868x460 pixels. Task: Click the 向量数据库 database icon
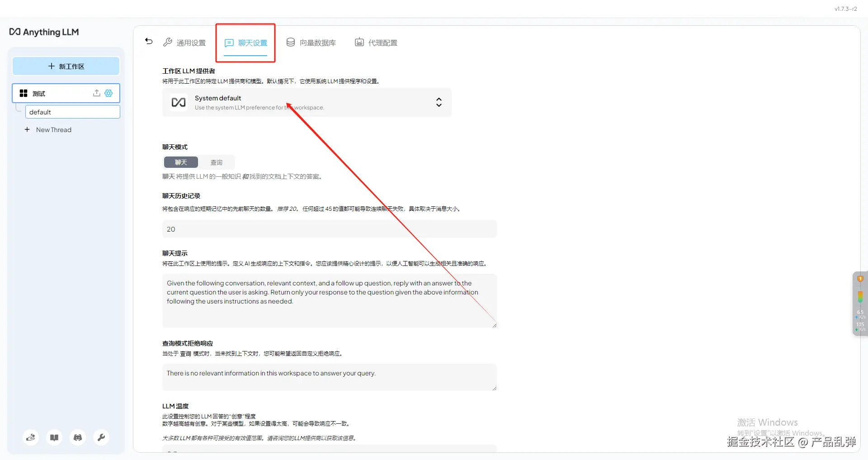pyautogui.click(x=291, y=42)
